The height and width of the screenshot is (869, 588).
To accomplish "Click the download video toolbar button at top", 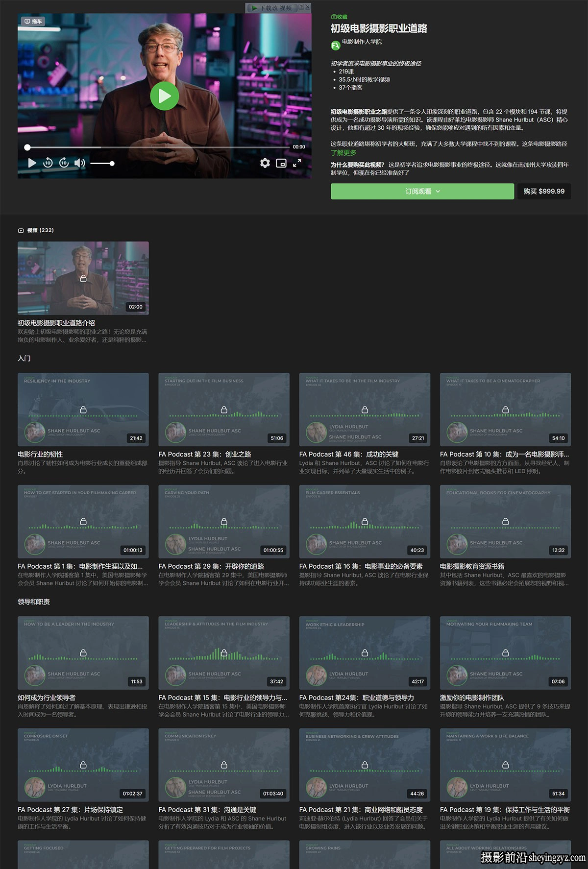I will [271, 8].
